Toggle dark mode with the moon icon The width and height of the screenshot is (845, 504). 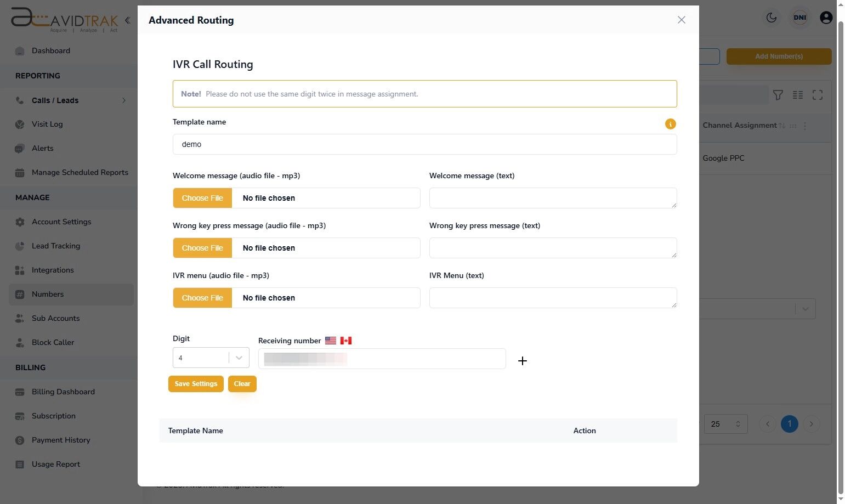(772, 18)
